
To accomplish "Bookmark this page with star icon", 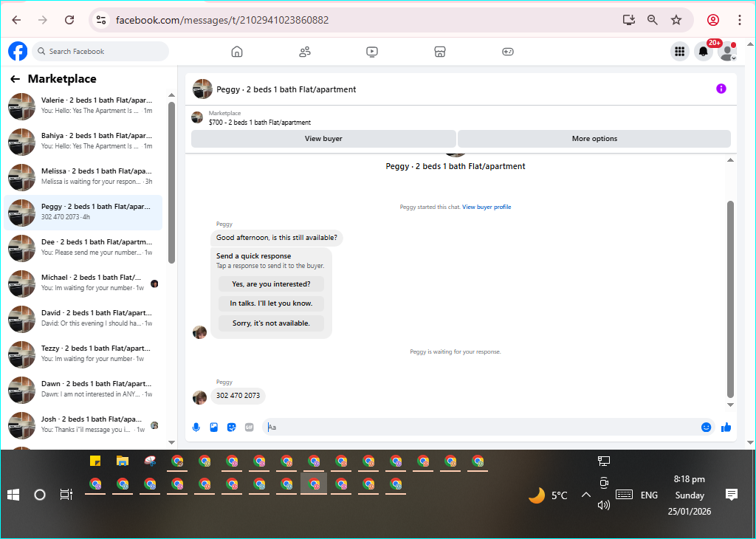I will click(676, 20).
